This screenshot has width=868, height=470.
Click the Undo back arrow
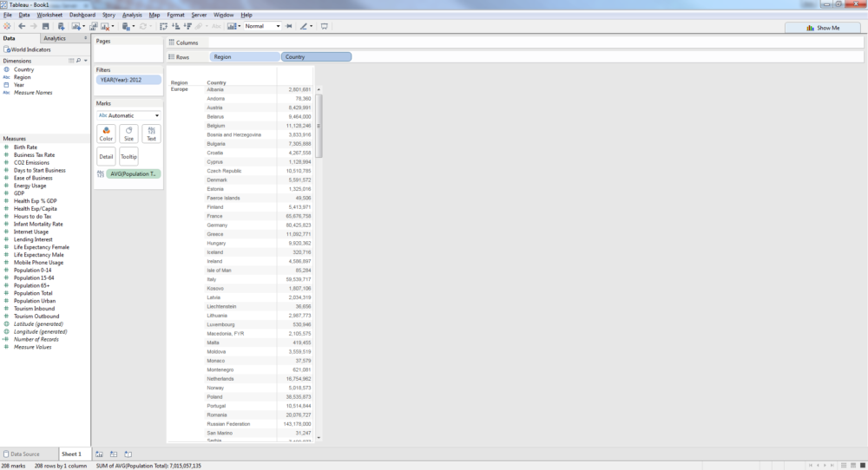tap(22, 27)
